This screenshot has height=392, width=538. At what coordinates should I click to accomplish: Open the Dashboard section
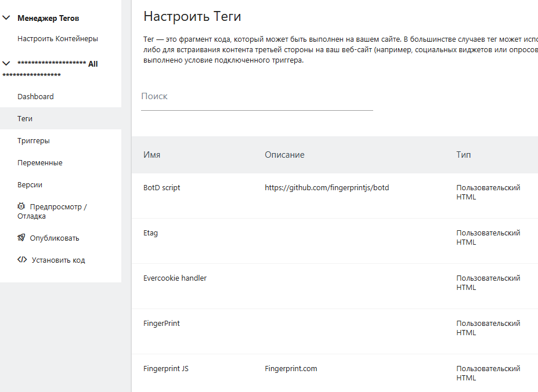click(35, 96)
